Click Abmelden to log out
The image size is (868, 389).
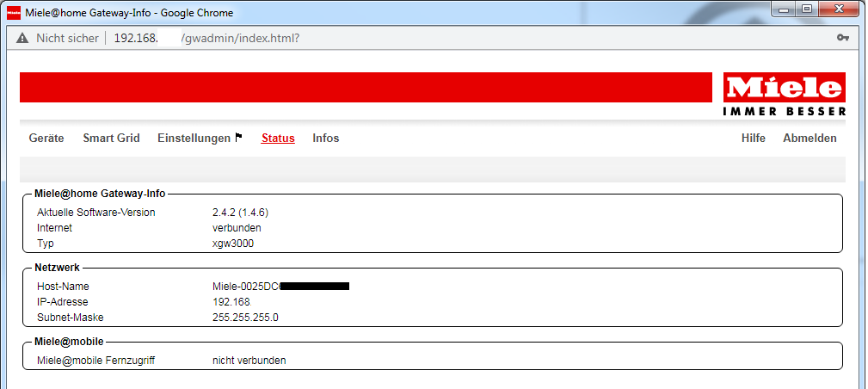810,139
